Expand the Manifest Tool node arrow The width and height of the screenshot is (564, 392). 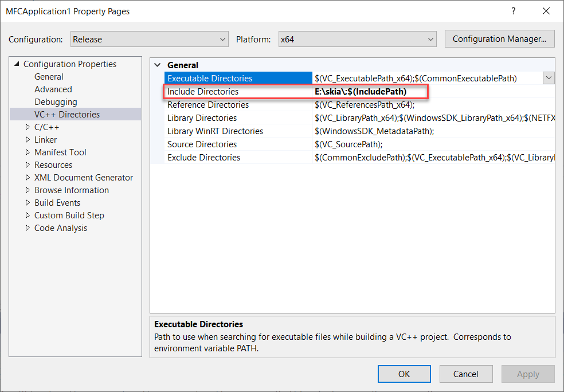[x=28, y=152]
